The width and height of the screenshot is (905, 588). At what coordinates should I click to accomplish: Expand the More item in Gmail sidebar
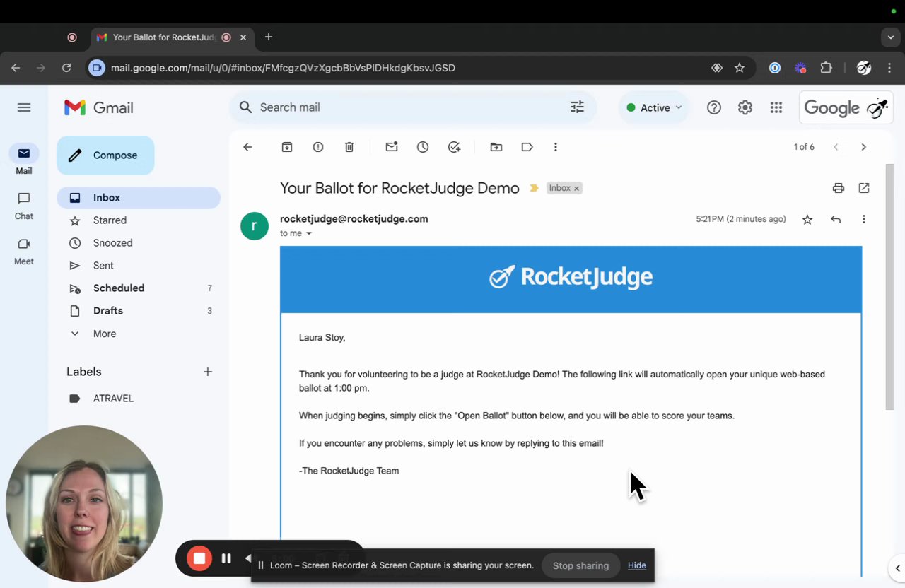coord(104,334)
